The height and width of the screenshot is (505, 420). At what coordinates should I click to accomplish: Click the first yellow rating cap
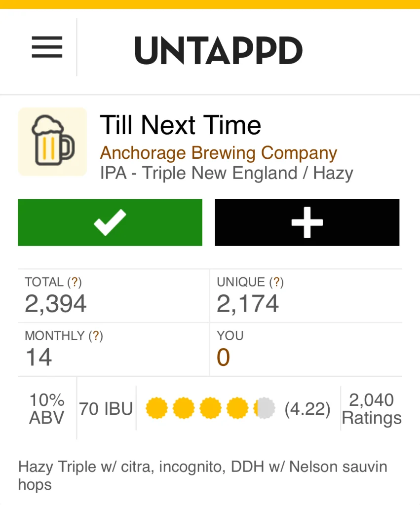coord(157,409)
